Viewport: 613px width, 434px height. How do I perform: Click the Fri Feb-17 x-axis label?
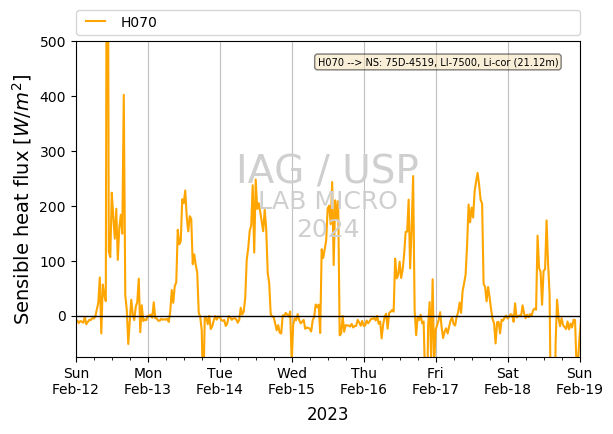coord(436,381)
